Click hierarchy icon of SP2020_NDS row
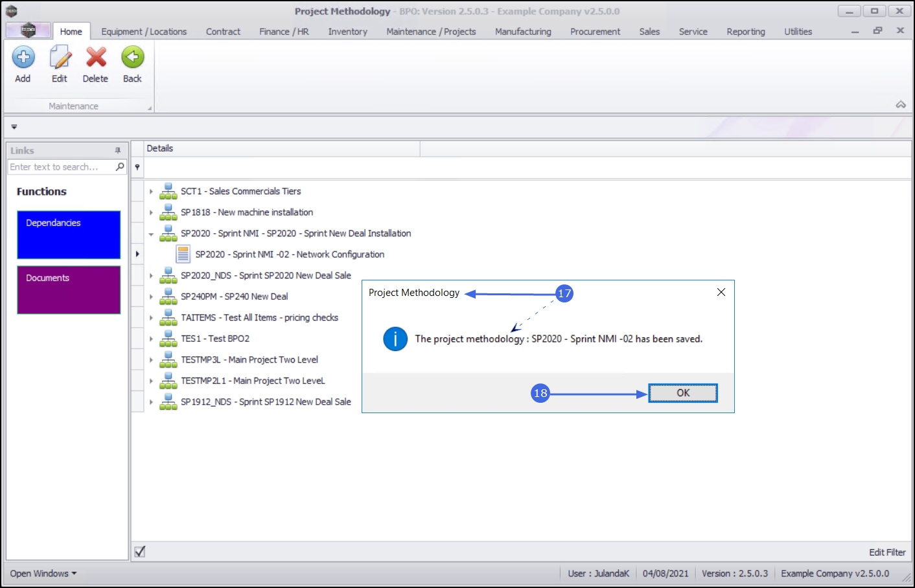The image size is (915, 588). (168, 275)
